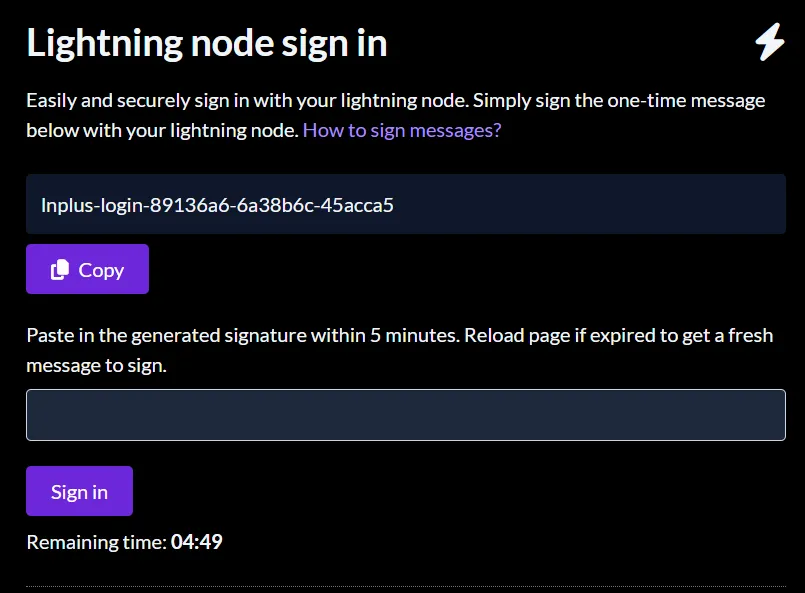
Task: Click the dotted divider line at the bottom
Action: 406,586
